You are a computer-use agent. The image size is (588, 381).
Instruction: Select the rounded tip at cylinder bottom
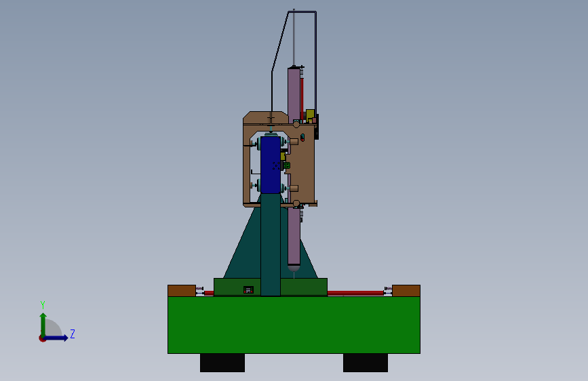coord(294,268)
